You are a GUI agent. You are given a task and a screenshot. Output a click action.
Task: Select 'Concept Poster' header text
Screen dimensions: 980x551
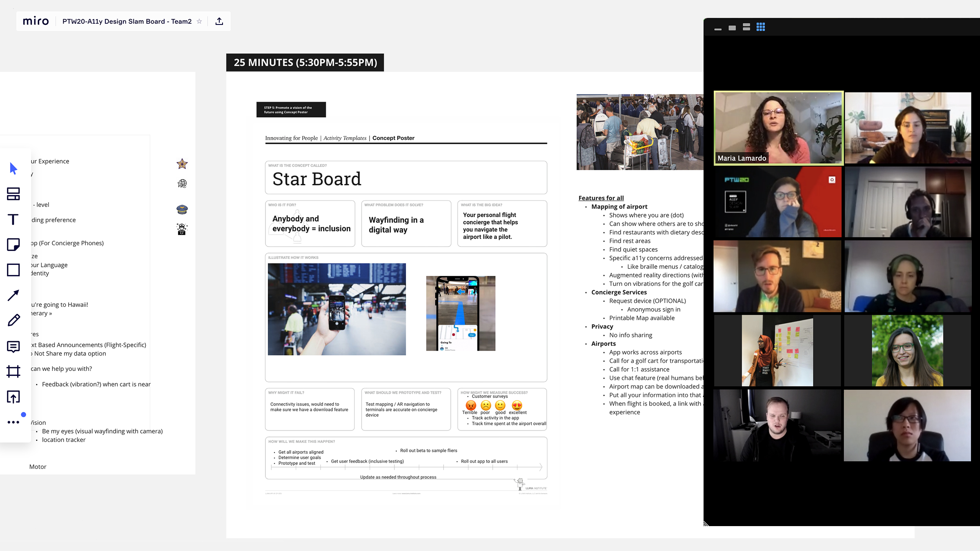pyautogui.click(x=393, y=138)
